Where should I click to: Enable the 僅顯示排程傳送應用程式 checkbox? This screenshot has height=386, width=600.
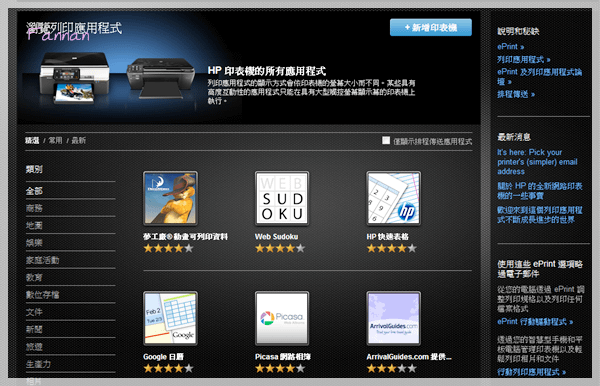[386, 140]
